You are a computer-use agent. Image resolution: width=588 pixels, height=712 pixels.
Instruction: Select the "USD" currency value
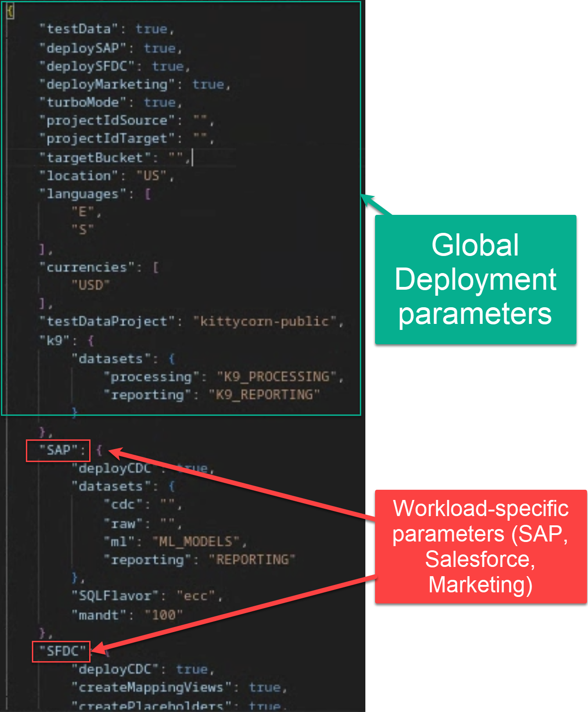point(91,285)
